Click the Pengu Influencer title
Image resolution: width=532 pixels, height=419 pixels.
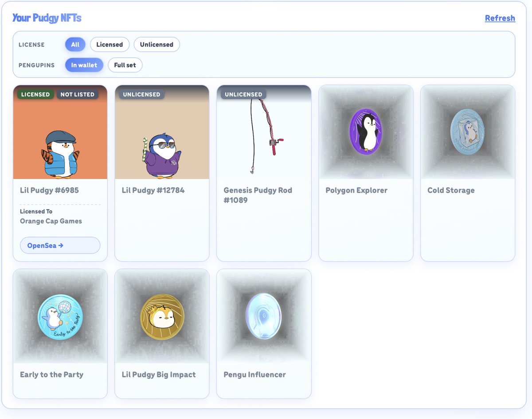tap(254, 375)
